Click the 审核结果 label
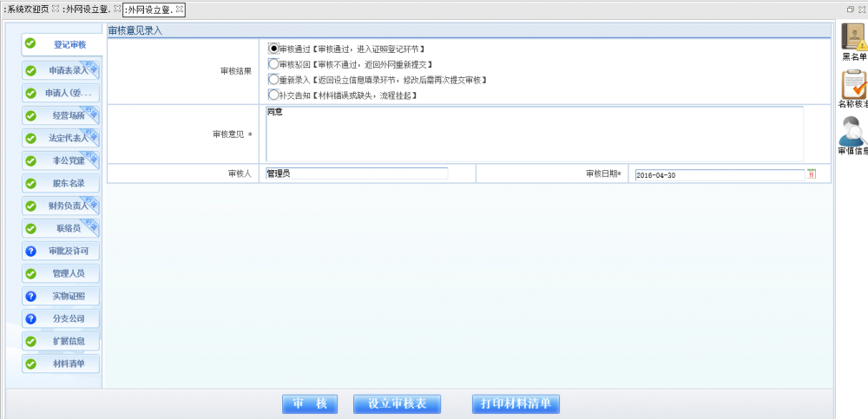Image resolution: width=868 pixels, height=419 pixels. [236, 71]
